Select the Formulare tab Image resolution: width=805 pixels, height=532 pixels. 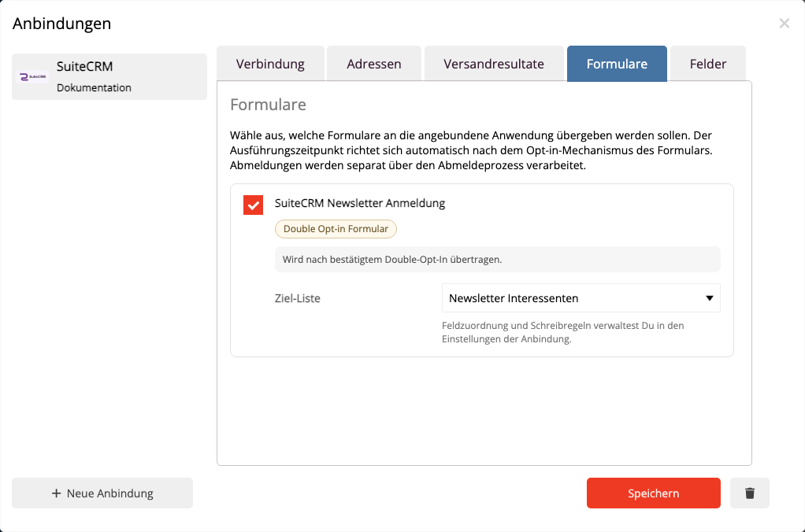tap(617, 64)
